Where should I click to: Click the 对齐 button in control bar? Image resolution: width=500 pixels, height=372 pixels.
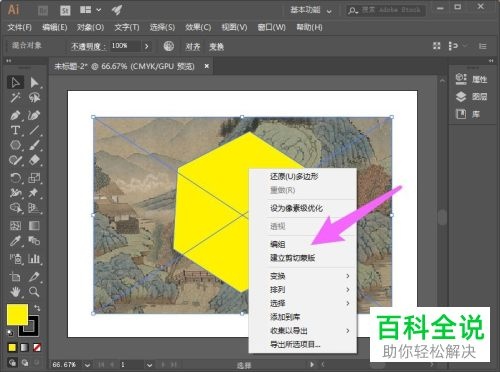[193, 46]
